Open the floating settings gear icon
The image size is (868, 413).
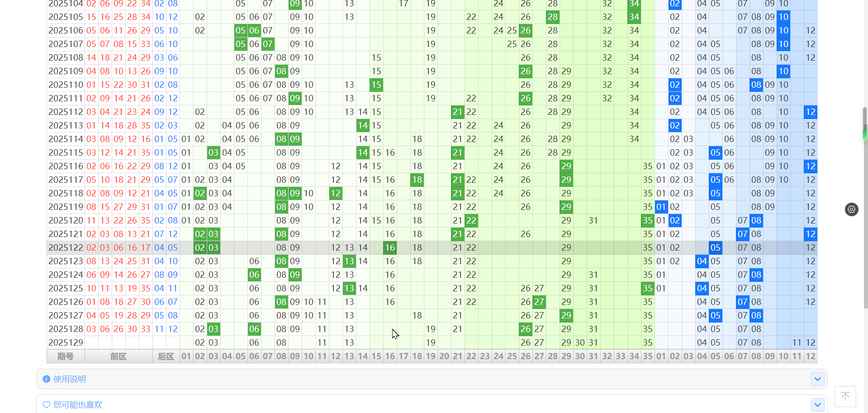[852, 209]
